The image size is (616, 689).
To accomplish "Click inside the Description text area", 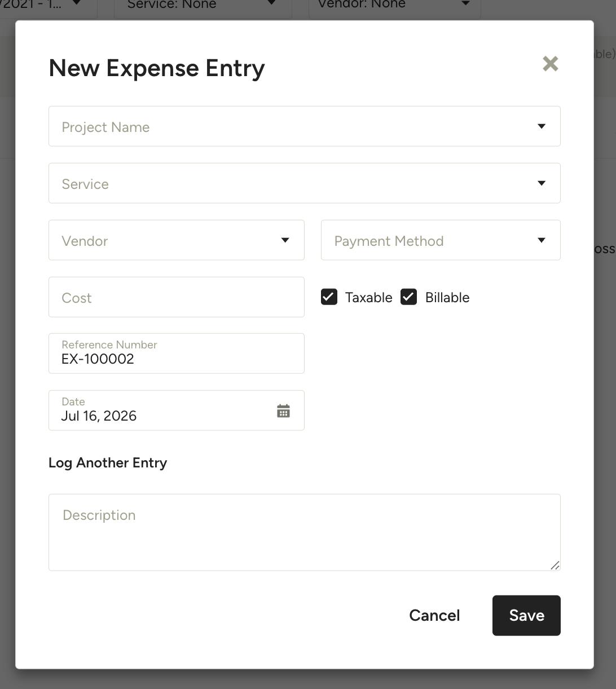I will click(305, 532).
